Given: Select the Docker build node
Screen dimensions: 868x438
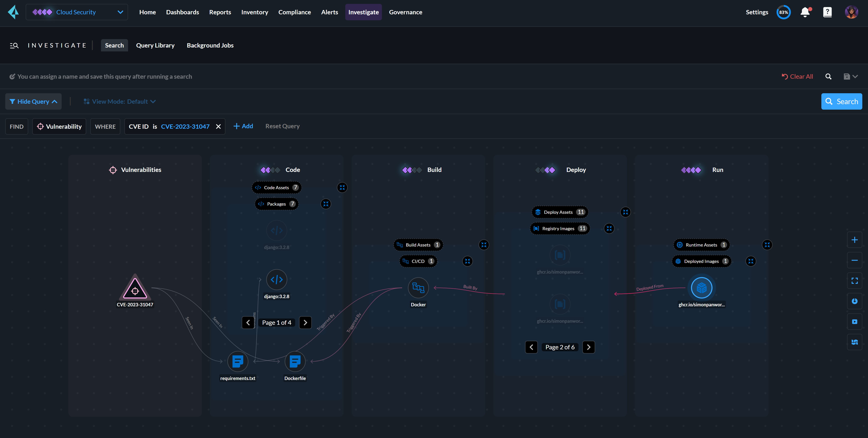Looking at the screenshot, I should pyautogui.click(x=418, y=288).
